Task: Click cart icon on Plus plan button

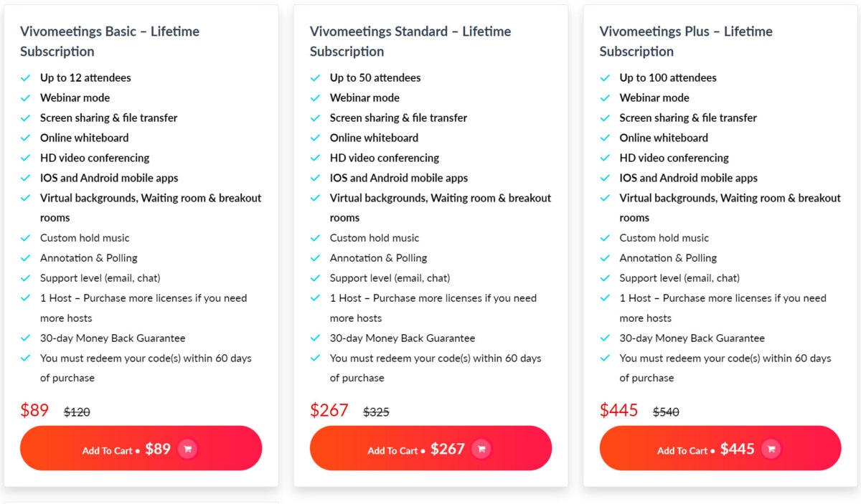Action: pos(771,449)
